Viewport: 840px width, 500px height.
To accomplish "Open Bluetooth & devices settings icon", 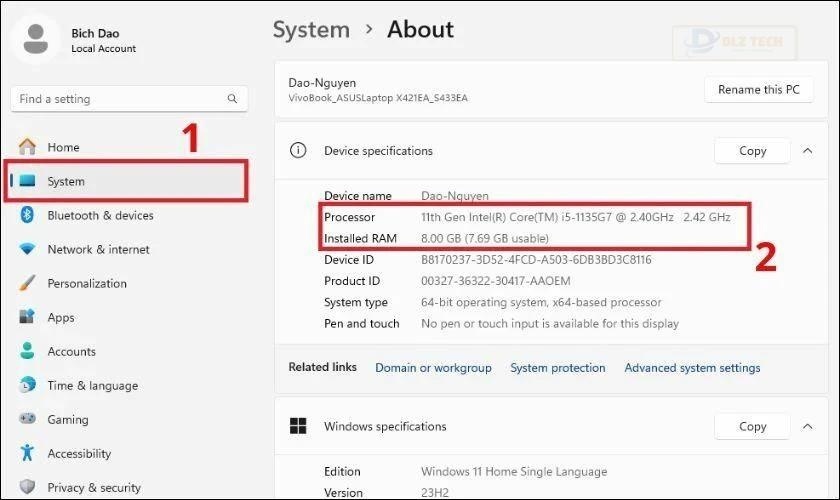I will coord(28,215).
